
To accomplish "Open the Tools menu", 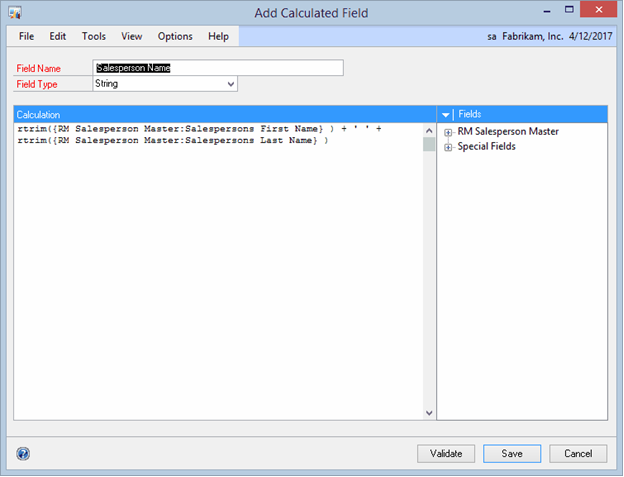I will [94, 36].
